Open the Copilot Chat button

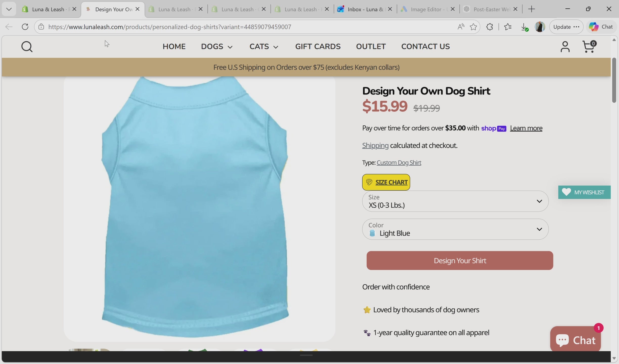coord(601,27)
